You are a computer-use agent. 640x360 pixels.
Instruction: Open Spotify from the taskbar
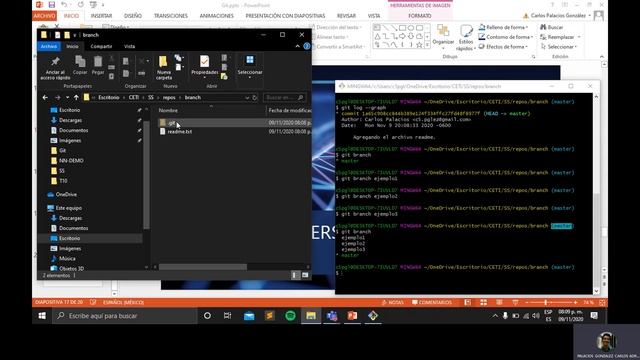point(290,316)
